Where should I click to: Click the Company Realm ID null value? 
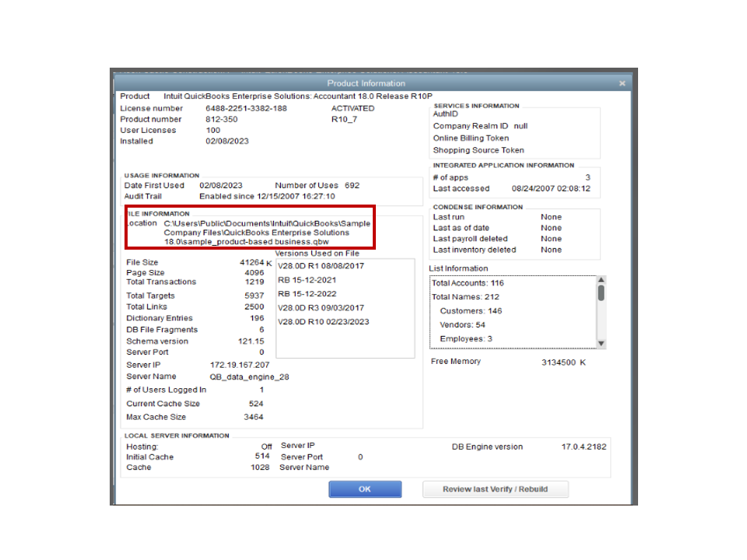[521, 126]
